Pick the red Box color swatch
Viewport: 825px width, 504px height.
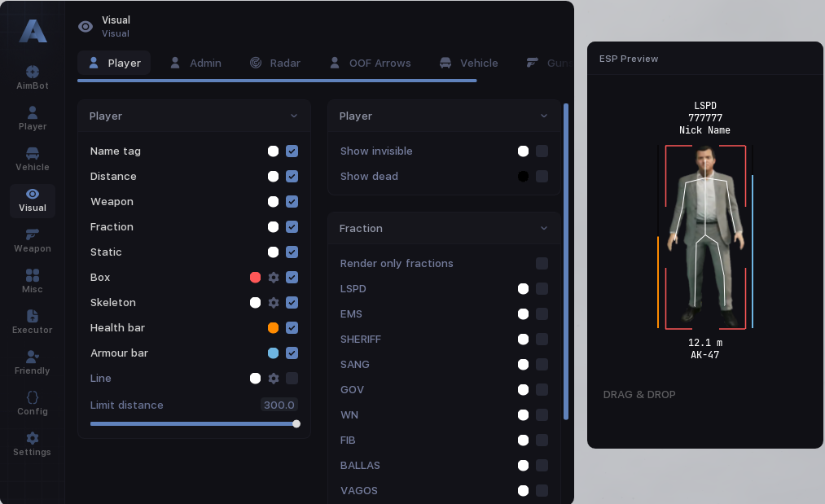255,278
